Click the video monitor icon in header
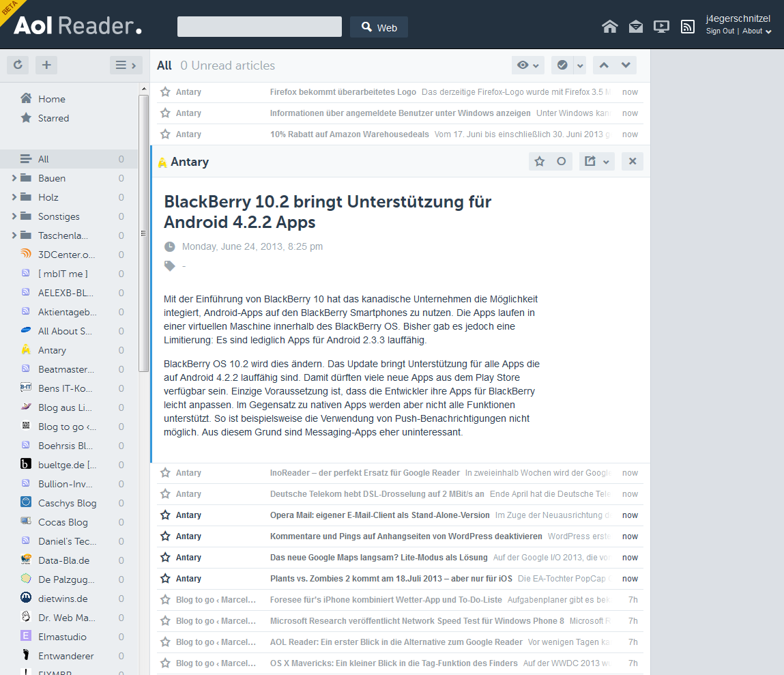The width and height of the screenshot is (784, 675). coord(661,27)
